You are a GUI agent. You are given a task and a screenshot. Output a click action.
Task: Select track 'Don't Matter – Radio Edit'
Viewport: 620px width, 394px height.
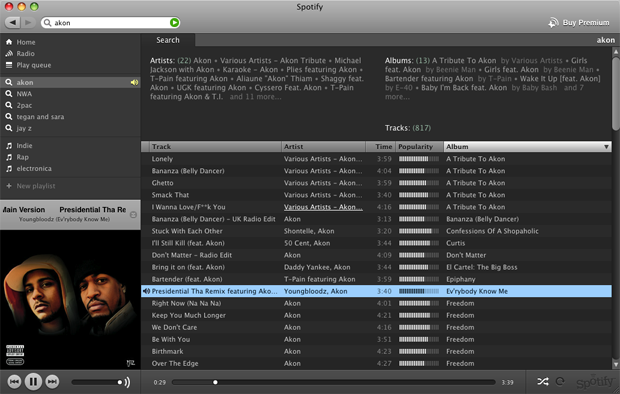192,255
